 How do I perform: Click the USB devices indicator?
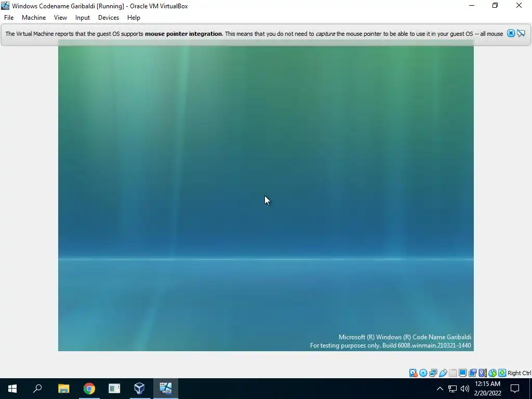[443, 373]
